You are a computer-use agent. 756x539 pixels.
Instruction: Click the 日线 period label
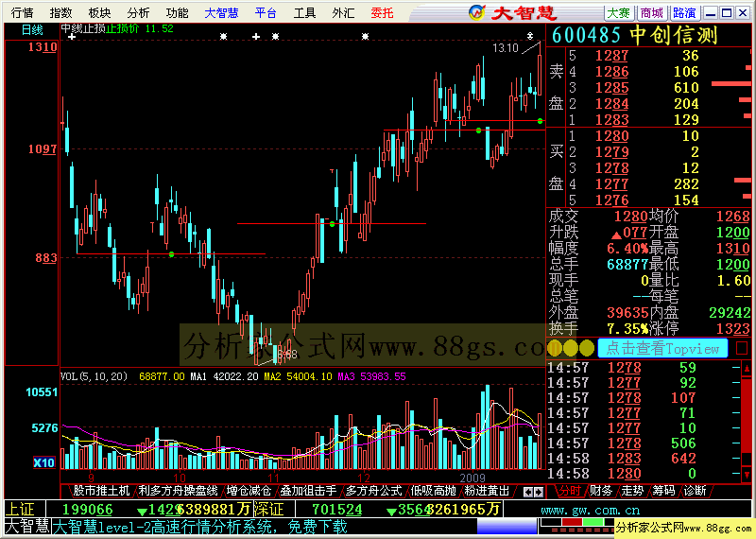point(32,30)
